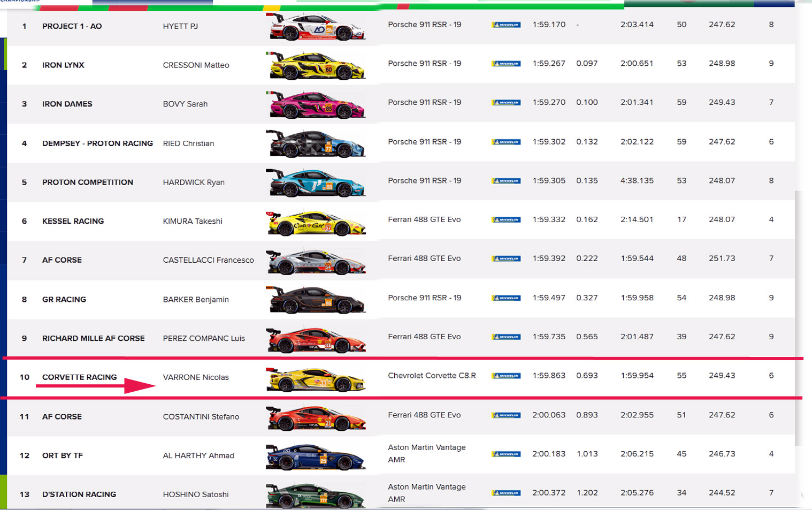
Task: Click driver name Hyett PJ
Action: pos(180,26)
